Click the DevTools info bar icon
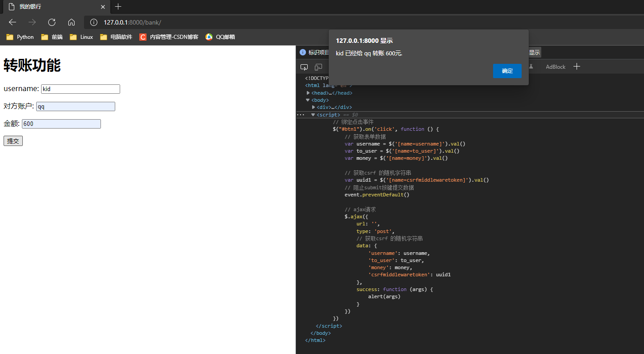This screenshot has height=354, width=644. 303,52
